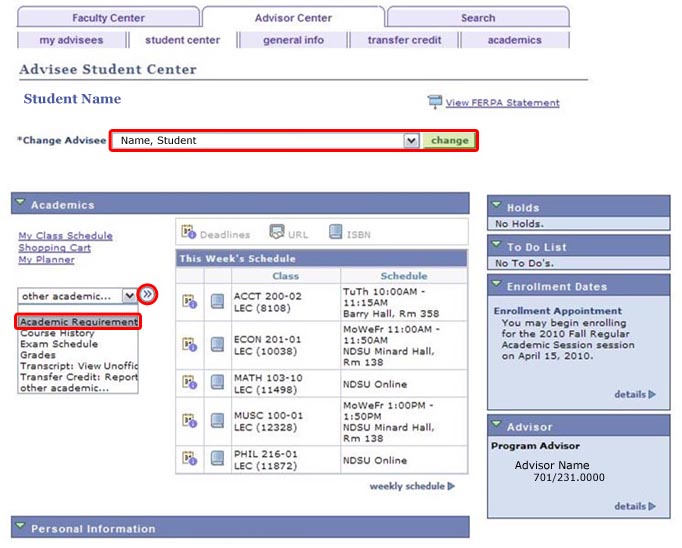Click the URL legend icon

pos(277,232)
